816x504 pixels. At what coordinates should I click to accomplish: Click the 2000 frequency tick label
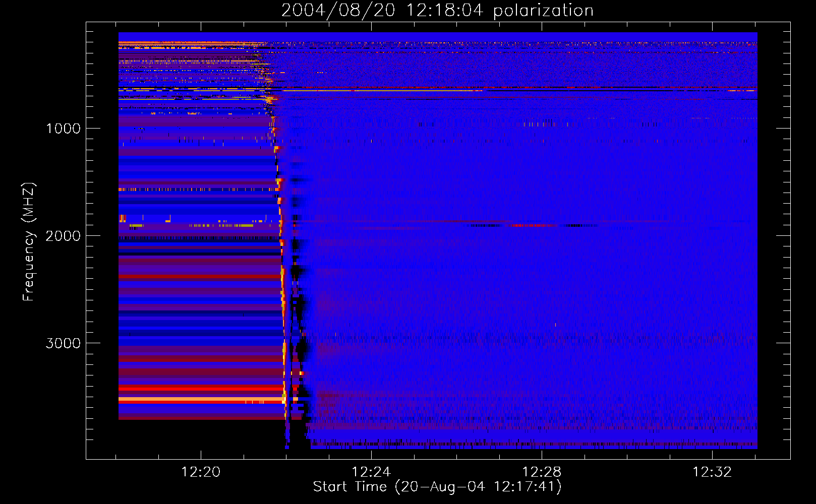(63, 236)
